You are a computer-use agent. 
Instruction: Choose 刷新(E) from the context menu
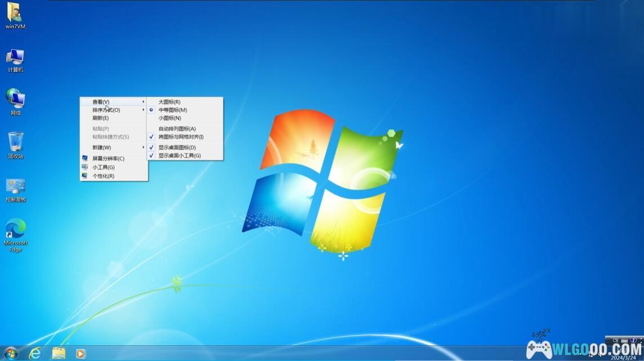tap(100, 118)
